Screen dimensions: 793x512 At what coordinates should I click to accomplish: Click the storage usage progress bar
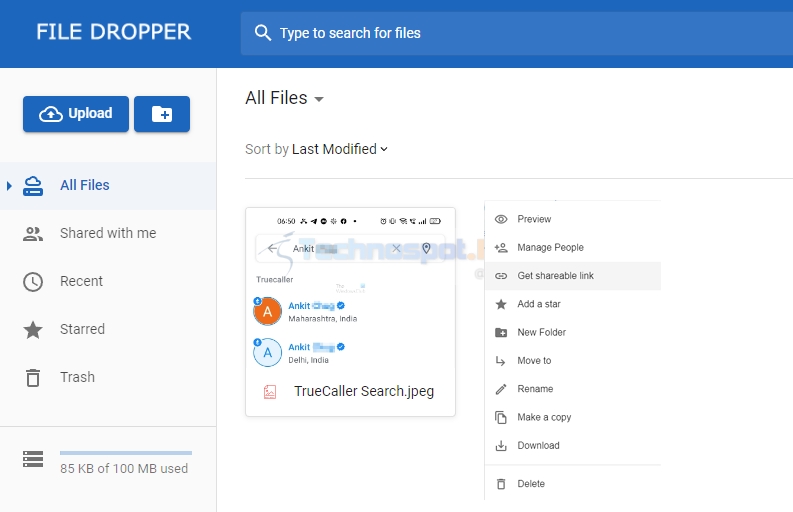126,453
